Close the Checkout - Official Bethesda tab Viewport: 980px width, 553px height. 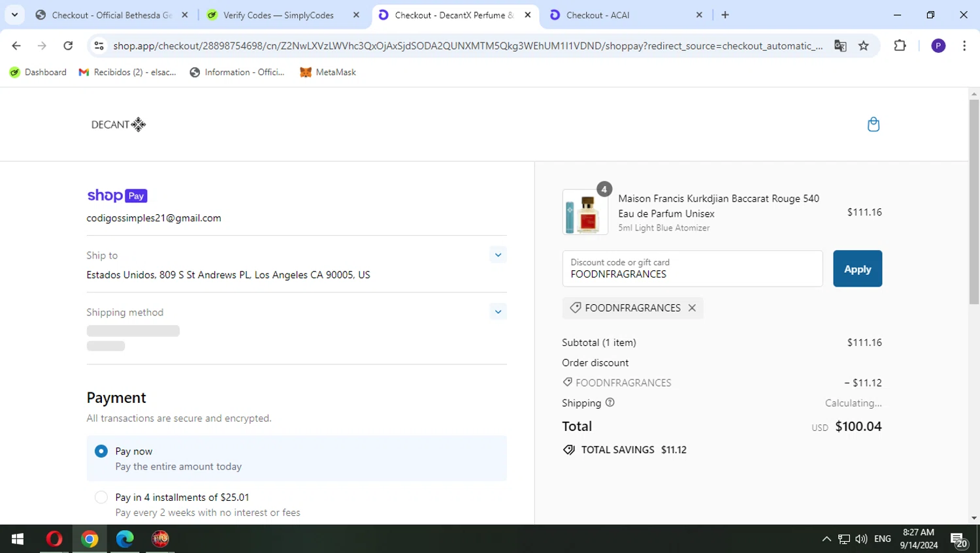(x=185, y=15)
